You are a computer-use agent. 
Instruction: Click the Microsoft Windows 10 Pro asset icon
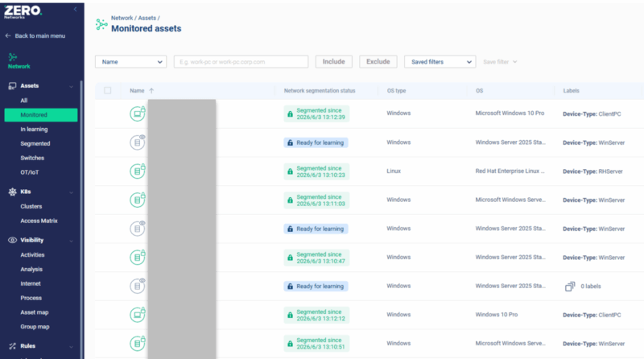pyautogui.click(x=138, y=113)
